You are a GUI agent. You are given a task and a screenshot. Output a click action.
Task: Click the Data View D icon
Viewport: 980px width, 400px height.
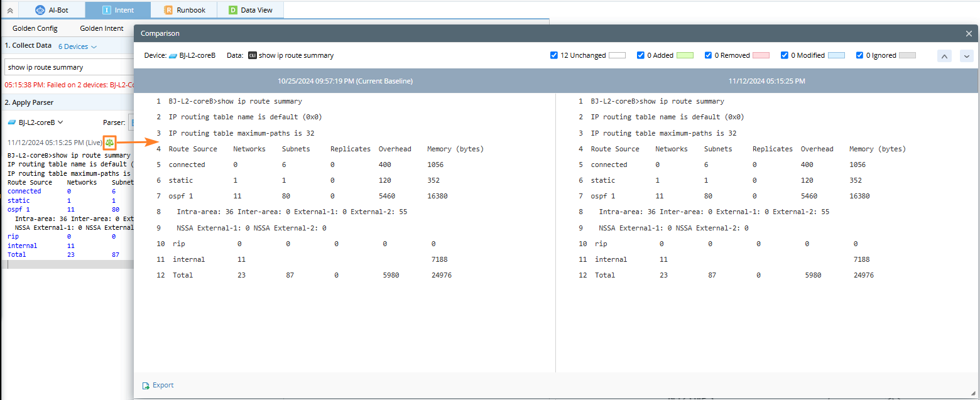(x=233, y=10)
